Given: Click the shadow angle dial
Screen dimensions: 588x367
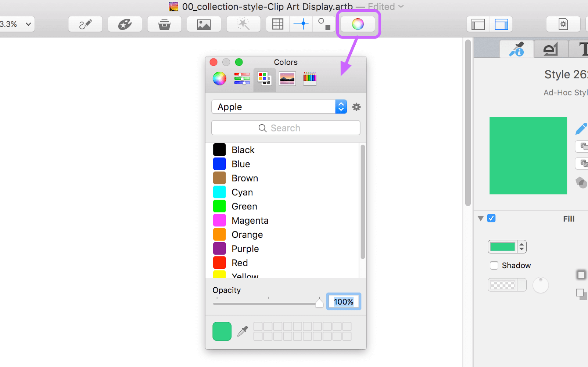Looking at the screenshot, I should point(541,285).
